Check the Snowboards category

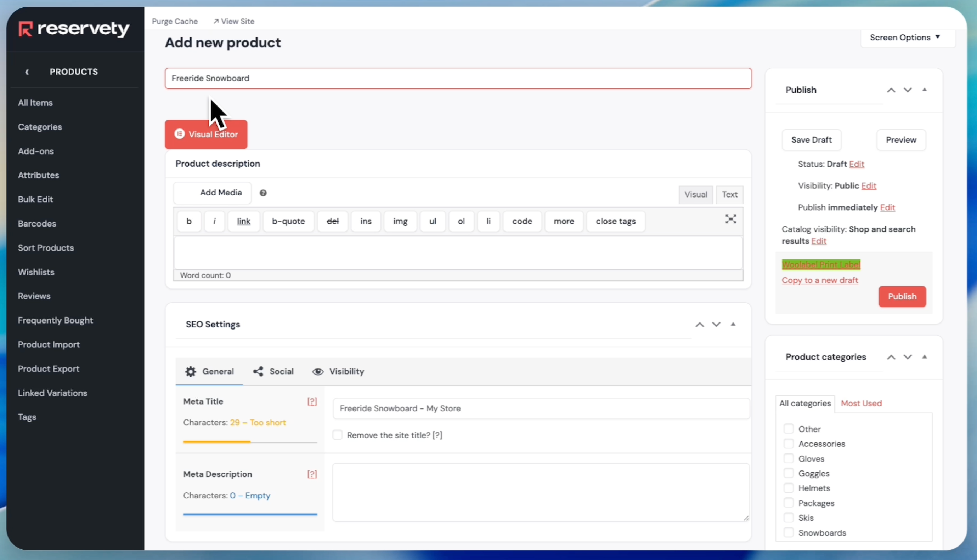pos(789,533)
